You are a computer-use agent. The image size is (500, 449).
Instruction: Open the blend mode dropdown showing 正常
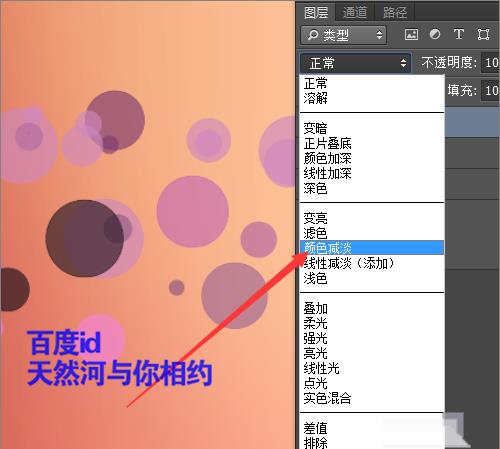click(355, 63)
